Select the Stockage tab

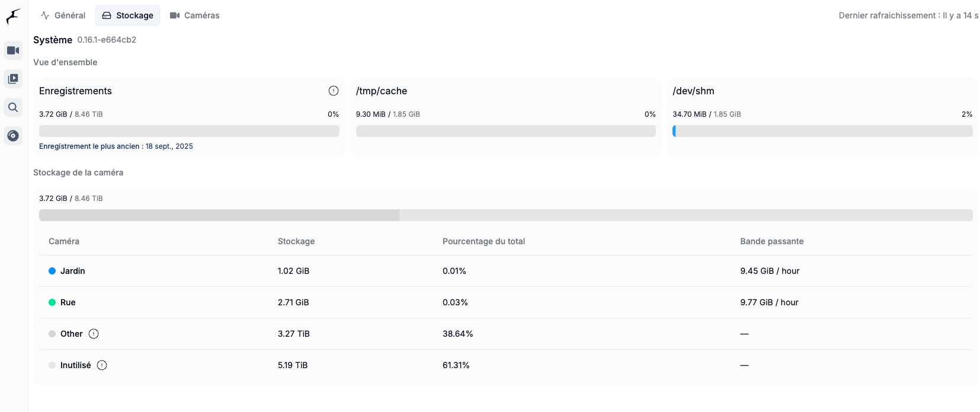coord(127,15)
